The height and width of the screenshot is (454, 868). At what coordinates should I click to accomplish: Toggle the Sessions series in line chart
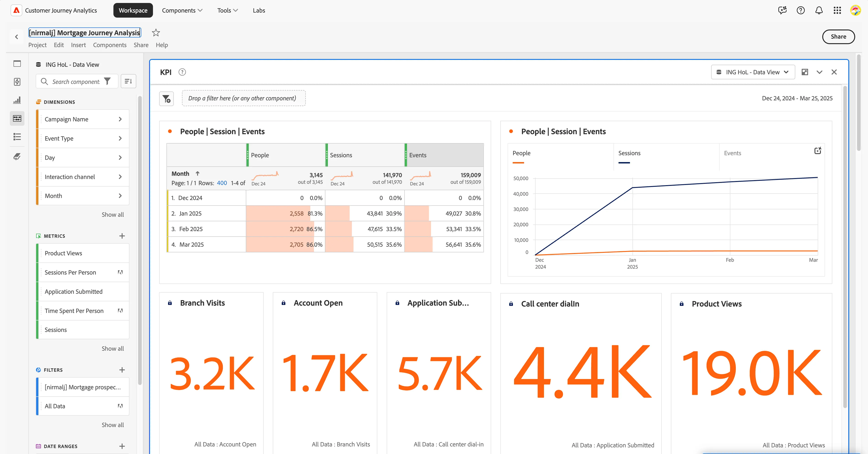tap(629, 153)
